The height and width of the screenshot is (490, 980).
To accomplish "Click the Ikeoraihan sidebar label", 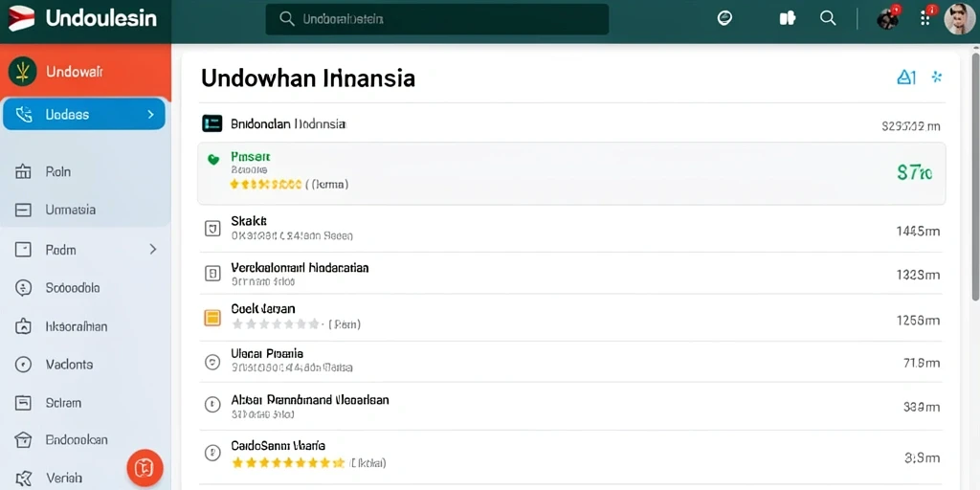I will [77, 326].
